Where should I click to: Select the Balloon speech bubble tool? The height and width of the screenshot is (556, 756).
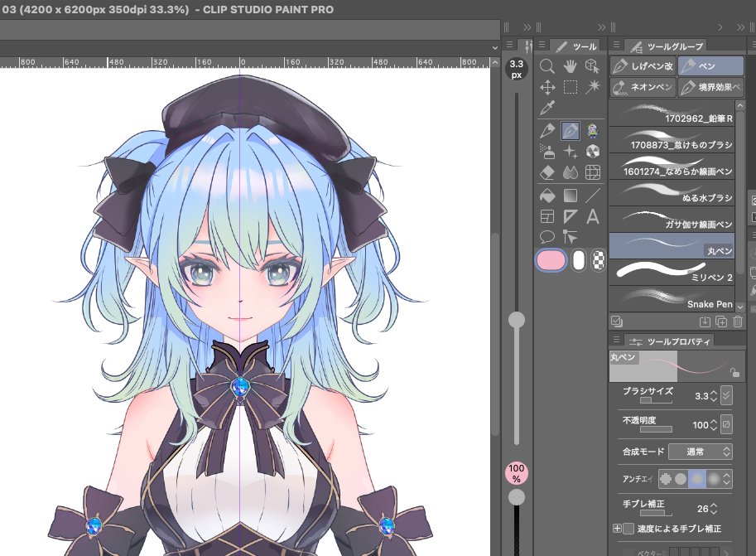(547, 237)
